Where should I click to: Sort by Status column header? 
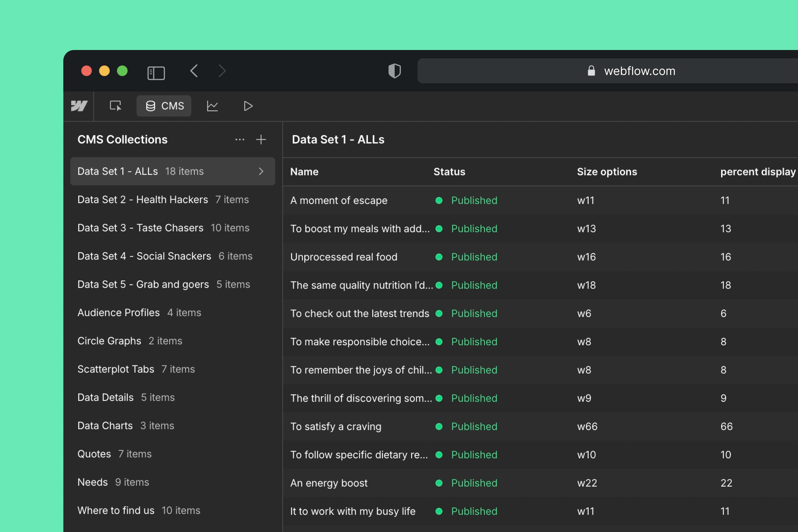coord(449,172)
